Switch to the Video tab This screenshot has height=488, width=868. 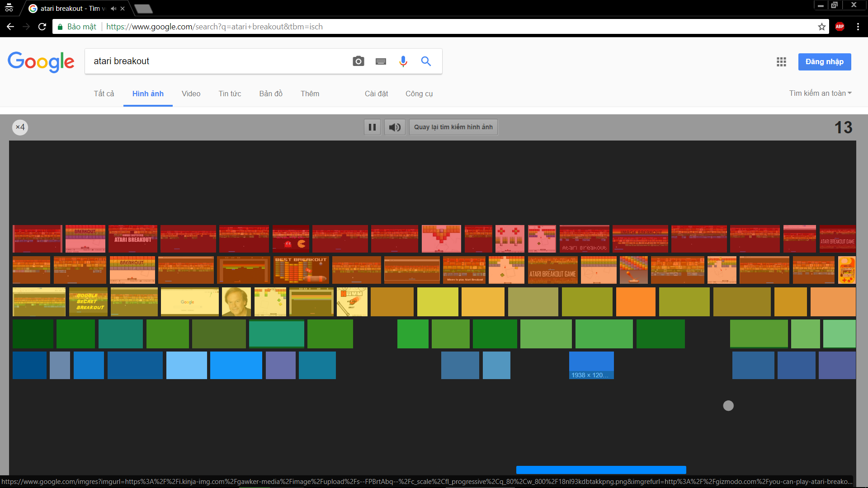coord(191,94)
